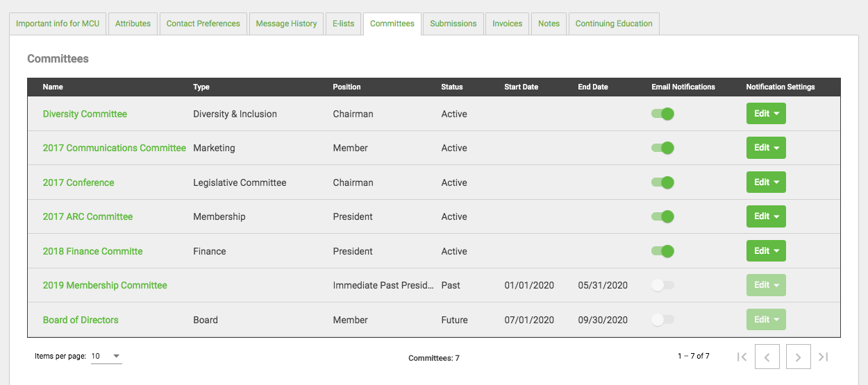Open the 2017 Conference link
This screenshot has height=385, width=868.
78,182
